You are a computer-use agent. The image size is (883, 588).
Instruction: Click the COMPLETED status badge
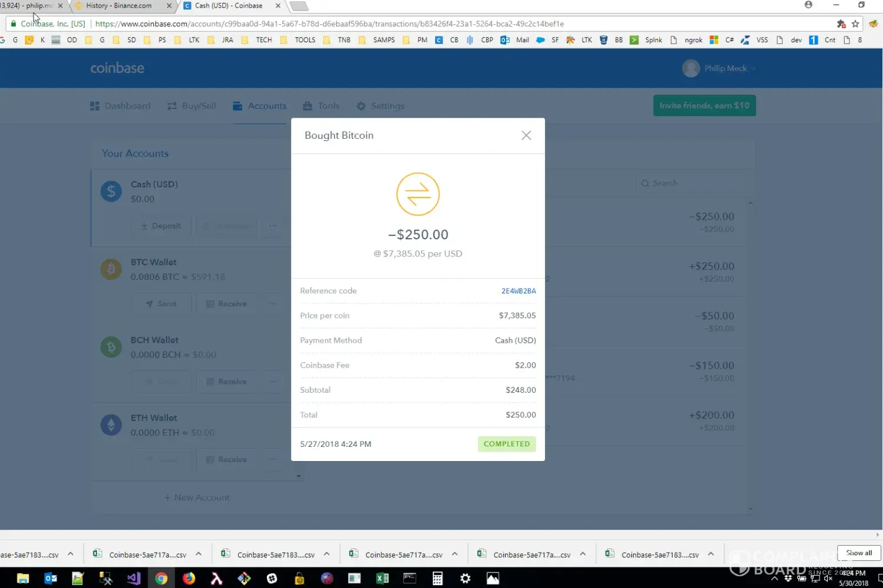pos(506,444)
